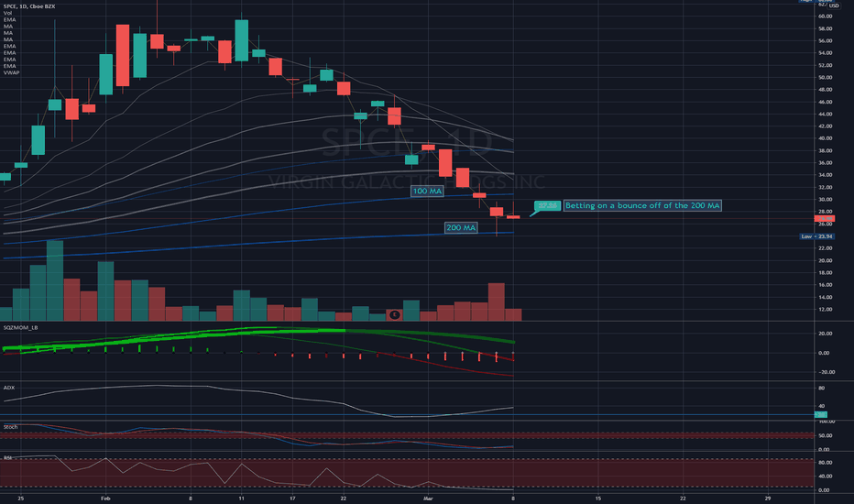The height and width of the screenshot is (504, 854).
Task: Click the '17' date on the time axis
Action: 292,498
